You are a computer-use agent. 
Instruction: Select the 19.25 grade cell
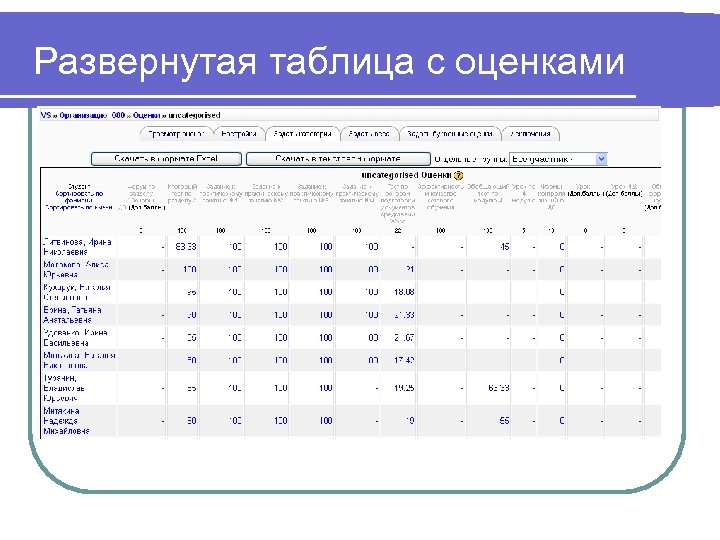(404, 388)
